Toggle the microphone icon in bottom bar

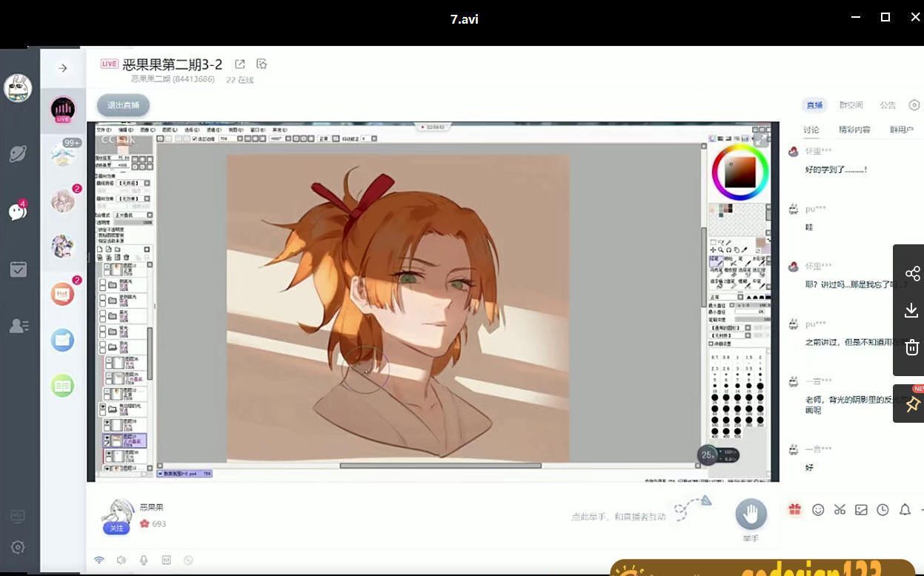[x=144, y=560]
